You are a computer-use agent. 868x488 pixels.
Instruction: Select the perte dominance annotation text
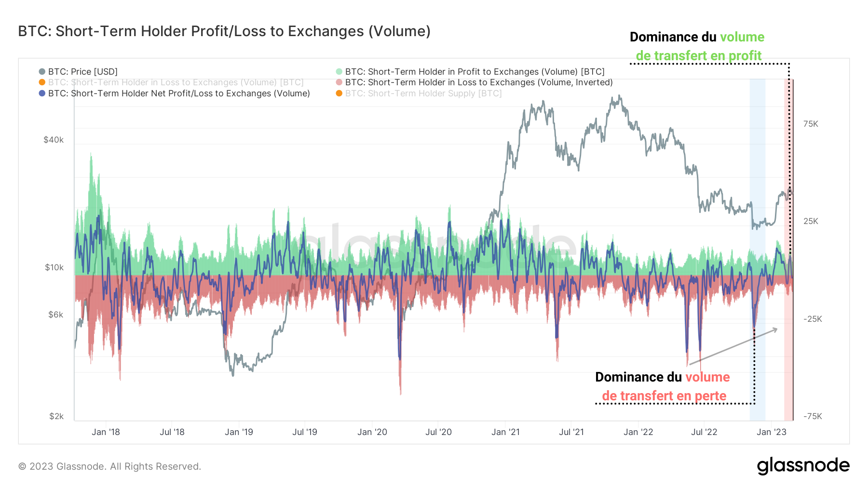click(x=662, y=386)
